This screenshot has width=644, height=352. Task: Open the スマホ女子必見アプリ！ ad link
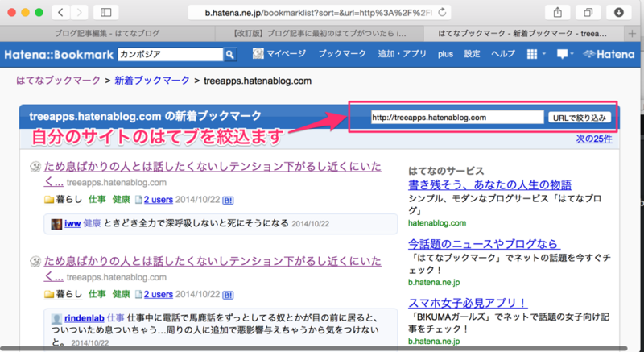pyautogui.click(x=468, y=304)
